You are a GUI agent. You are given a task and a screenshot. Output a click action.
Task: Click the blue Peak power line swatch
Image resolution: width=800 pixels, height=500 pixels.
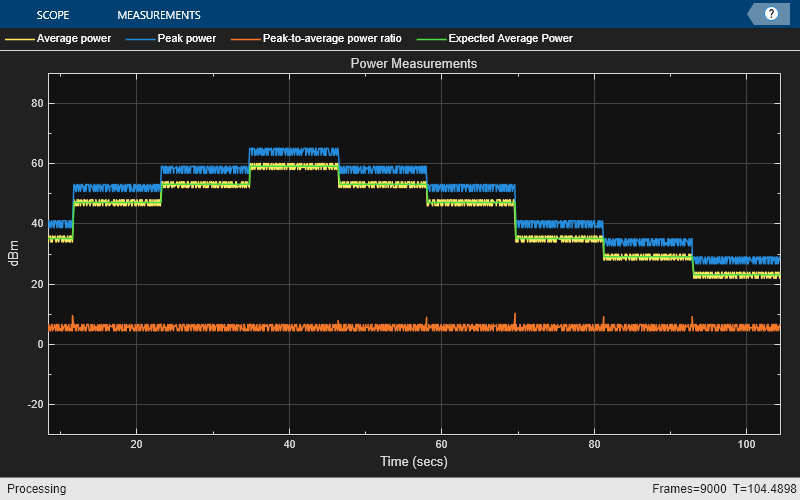(x=141, y=39)
